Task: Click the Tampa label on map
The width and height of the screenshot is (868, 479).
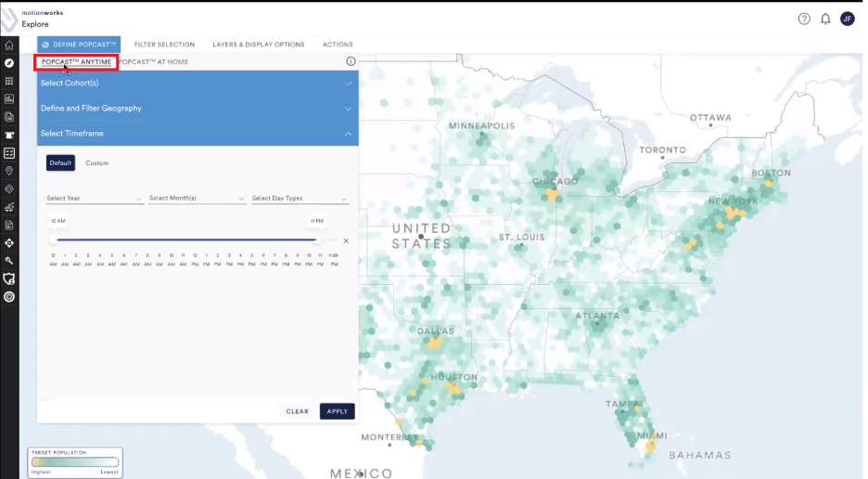Action: (622, 404)
